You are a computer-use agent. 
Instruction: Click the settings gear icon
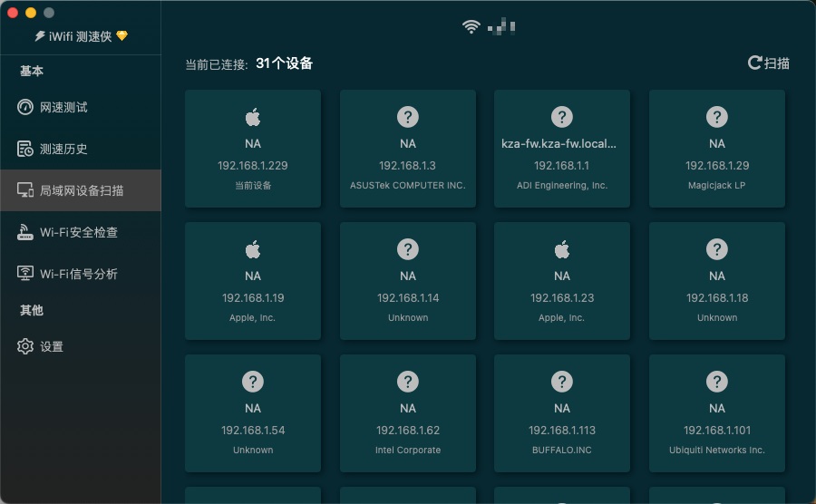tap(25, 346)
